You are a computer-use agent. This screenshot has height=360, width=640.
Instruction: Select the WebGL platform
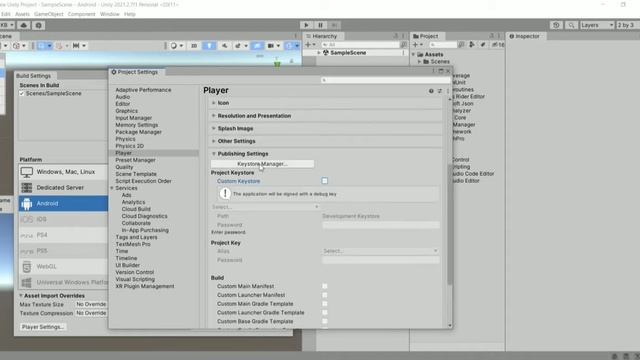(x=63, y=267)
